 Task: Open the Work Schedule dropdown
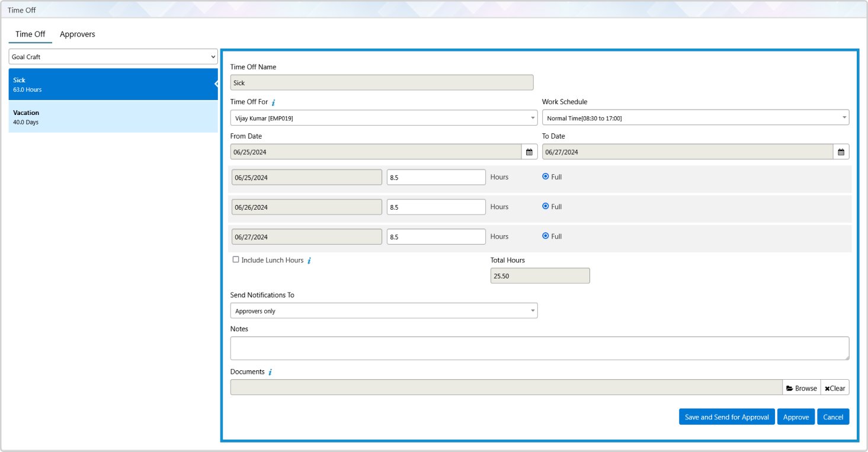[x=695, y=118]
